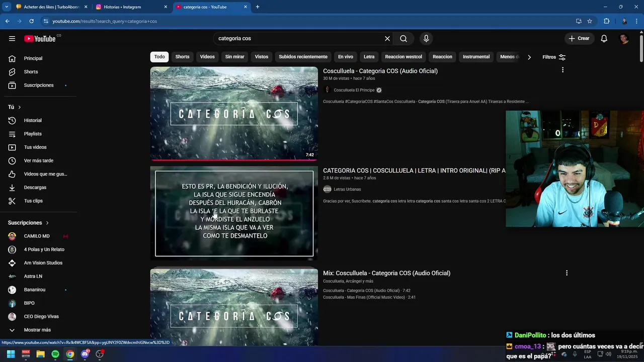644x362 pixels.
Task: Select the Shorts filter chip
Action: [182, 57]
